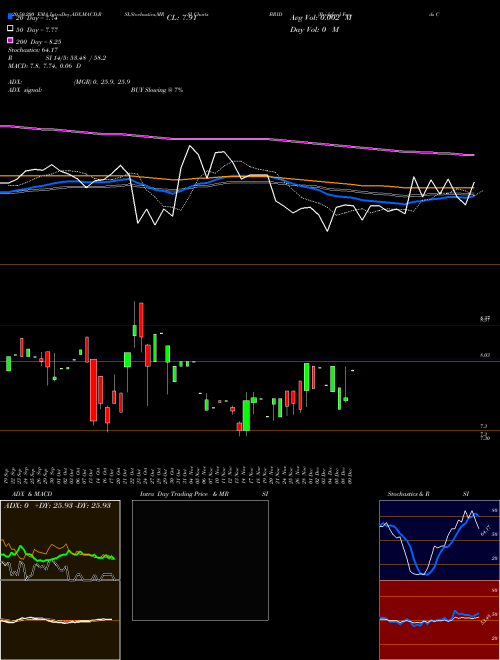Click the blue 20 Day EMA swatch

[x=10, y=17]
